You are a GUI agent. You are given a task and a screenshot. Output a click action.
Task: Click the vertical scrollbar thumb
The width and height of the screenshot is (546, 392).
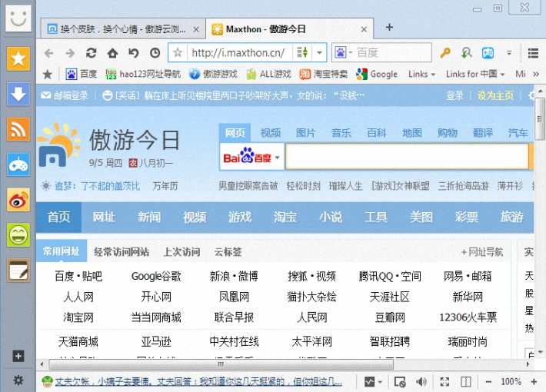[540, 119]
